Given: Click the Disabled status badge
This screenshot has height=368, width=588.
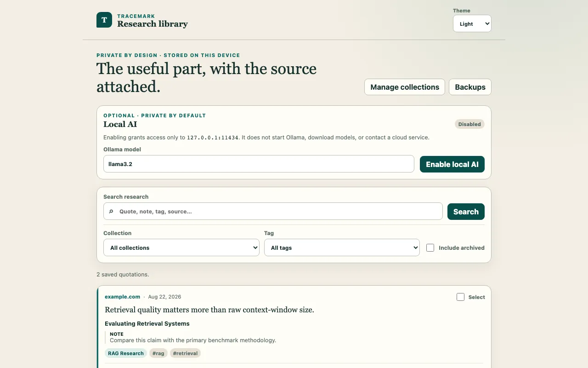Looking at the screenshot, I should pos(469,124).
